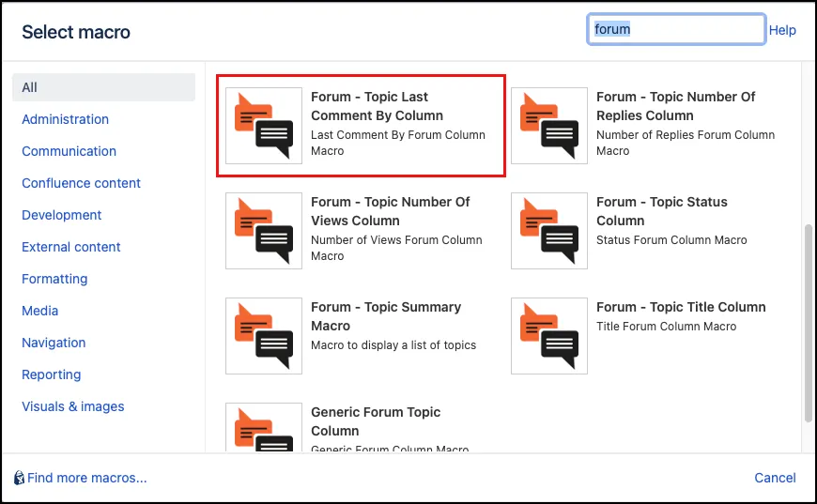Click 'Number of Replies Forum Column Macro' description
The height and width of the screenshot is (504, 817).
686,143
